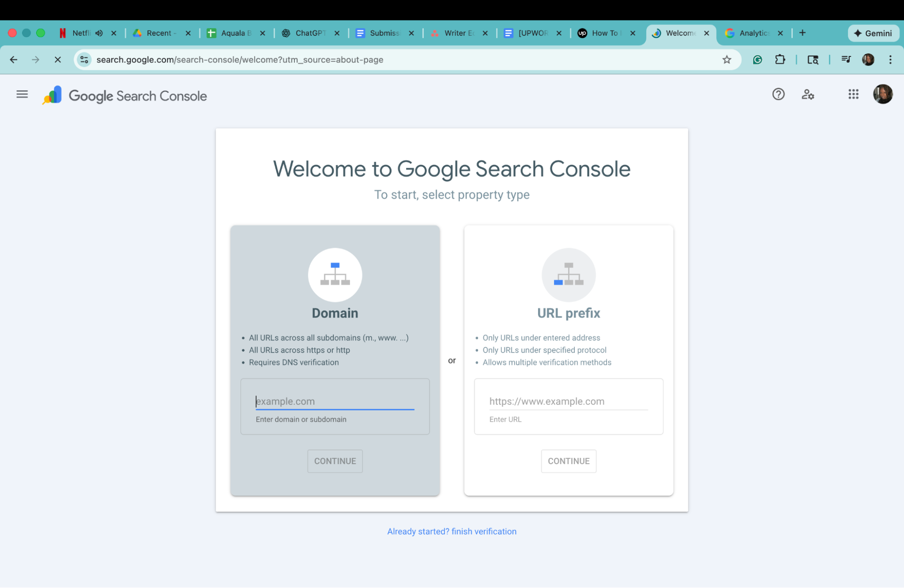Click CONTINUE under the Domain card
Image resolution: width=904 pixels, height=588 pixels.
335,461
